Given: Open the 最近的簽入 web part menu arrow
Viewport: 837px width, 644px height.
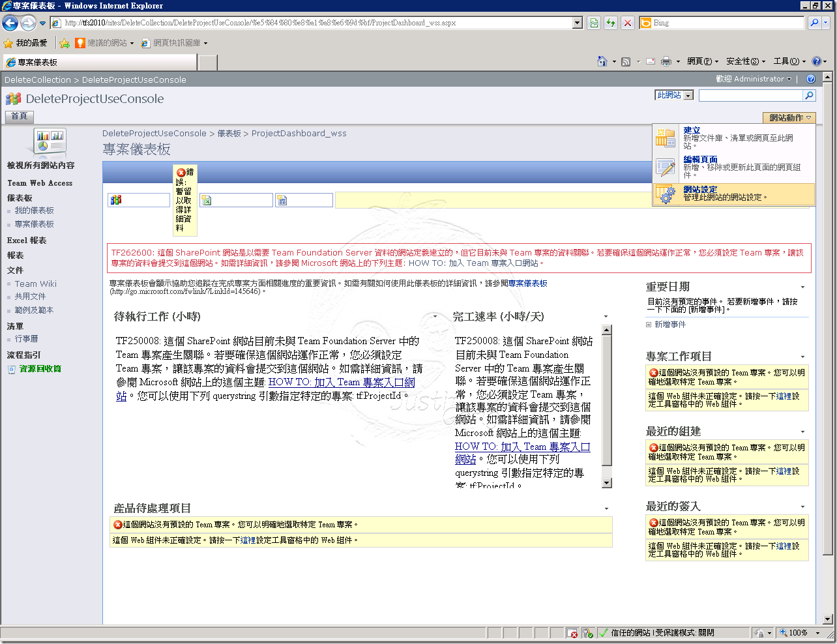Looking at the screenshot, I should (802, 507).
